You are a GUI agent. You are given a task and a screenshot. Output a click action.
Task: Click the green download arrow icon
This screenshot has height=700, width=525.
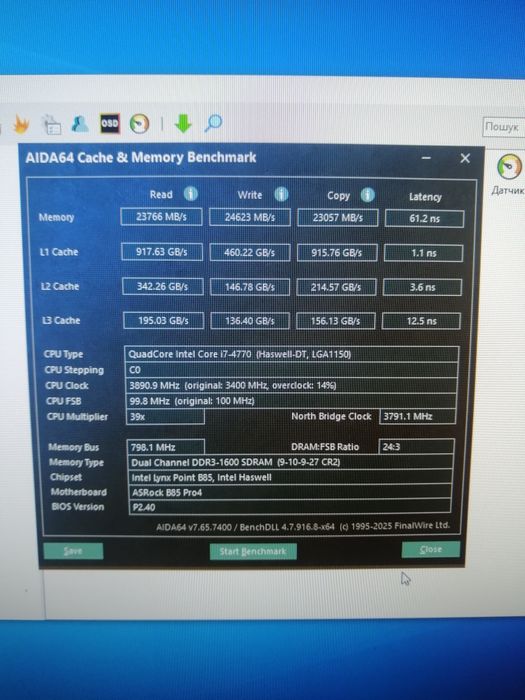(183, 123)
